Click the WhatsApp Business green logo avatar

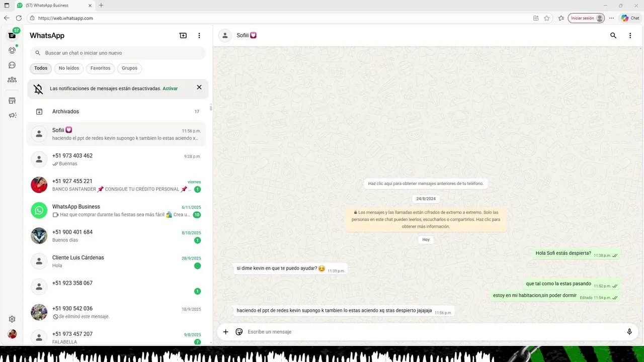pyautogui.click(x=39, y=210)
